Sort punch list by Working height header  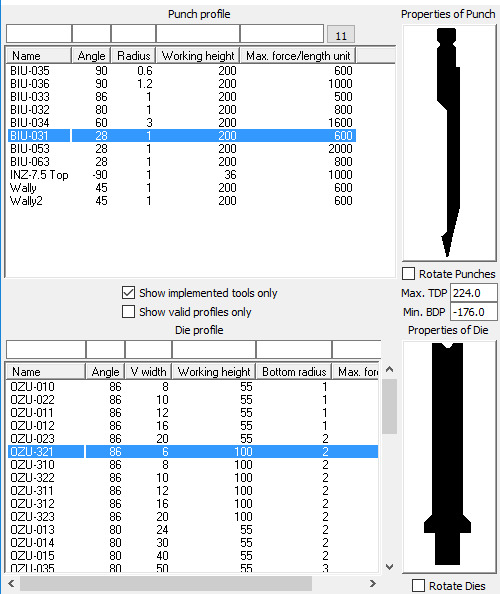[198, 56]
